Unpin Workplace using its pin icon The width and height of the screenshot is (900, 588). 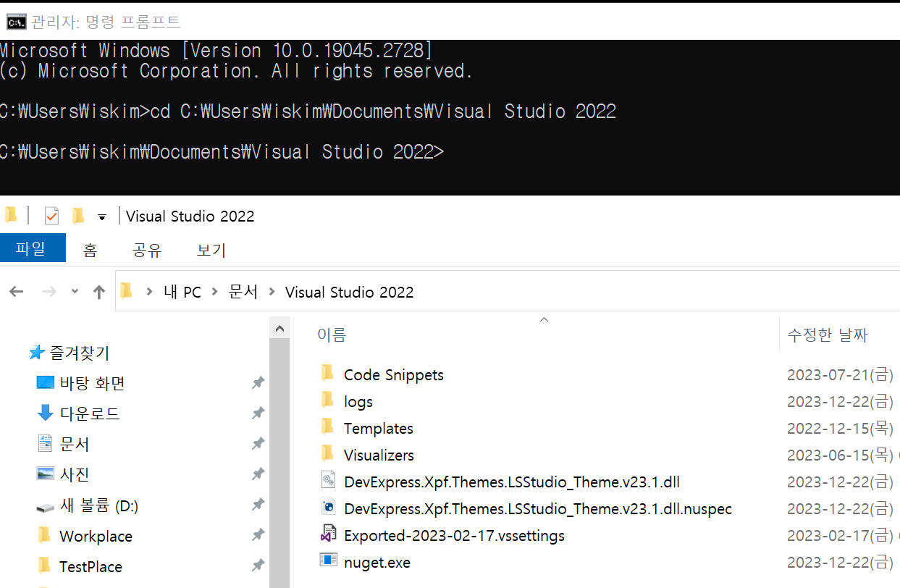tap(258, 535)
